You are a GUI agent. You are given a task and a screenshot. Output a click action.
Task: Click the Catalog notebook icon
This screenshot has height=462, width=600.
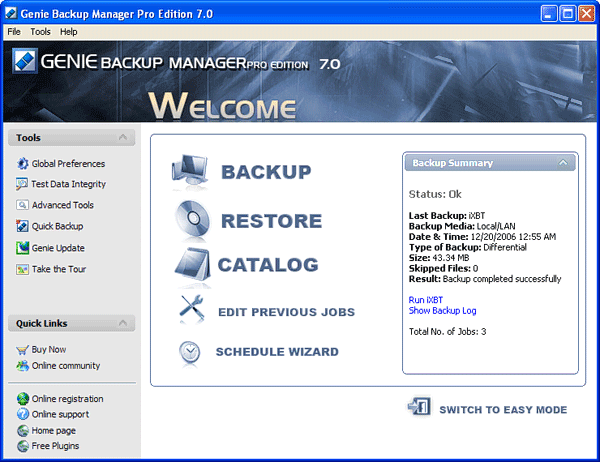pyautogui.click(x=192, y=264)
